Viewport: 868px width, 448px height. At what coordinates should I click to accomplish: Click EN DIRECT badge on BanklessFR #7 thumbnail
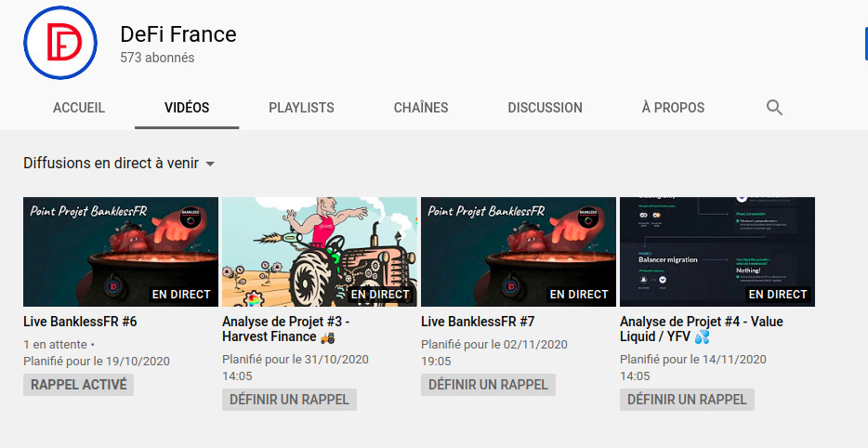pos(579,295)
